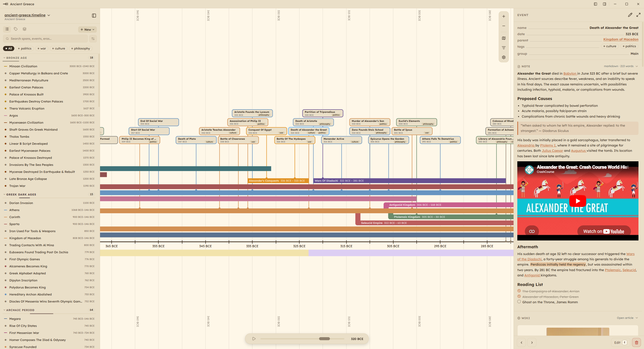Click the timeline playback slider thumb
The height and width of the screenshot is (349, 644).
coord(324,339)
